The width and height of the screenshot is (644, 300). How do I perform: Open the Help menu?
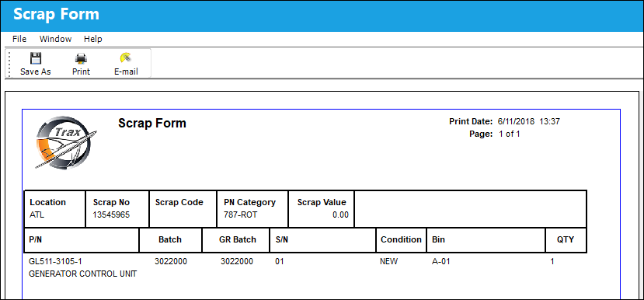(92, 39)
